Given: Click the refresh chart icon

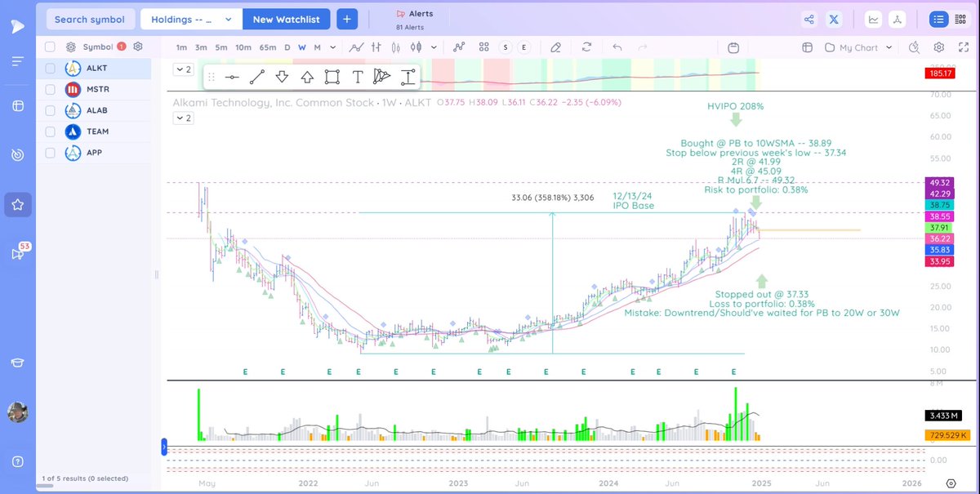Looking at the screenshot, I should point(586,47).
